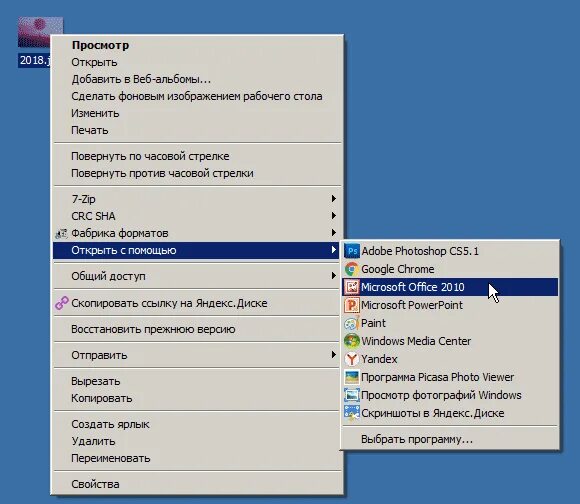This screenshot has width=580, height=504.
Task: Open the CRC SHA menu entry
Action: click(x=197, y=216)
